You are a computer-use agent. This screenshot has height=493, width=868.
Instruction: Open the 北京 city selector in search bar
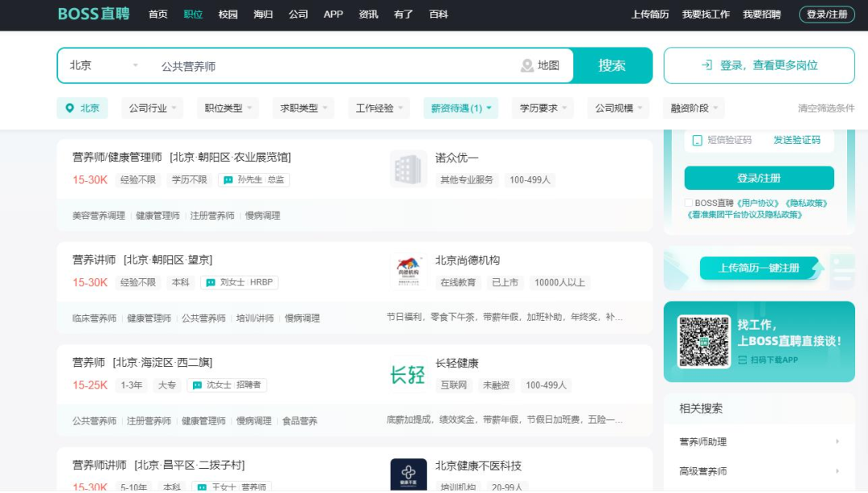point(103,66)
